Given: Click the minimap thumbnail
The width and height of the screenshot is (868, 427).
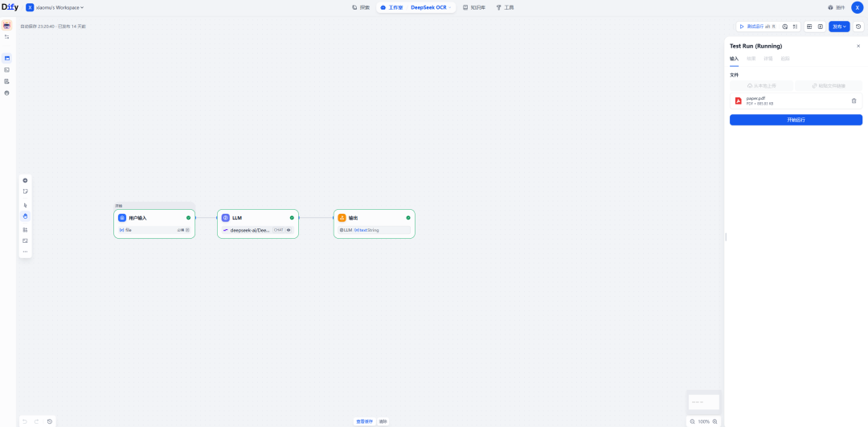Looking at the screenshot, I should coord(703,402).
